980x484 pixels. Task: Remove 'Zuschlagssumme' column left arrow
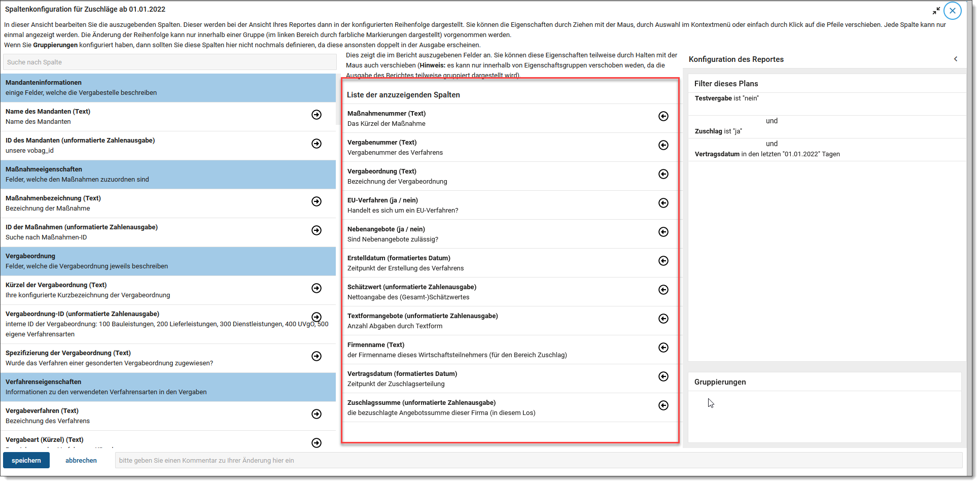click(x=663, y=405)
